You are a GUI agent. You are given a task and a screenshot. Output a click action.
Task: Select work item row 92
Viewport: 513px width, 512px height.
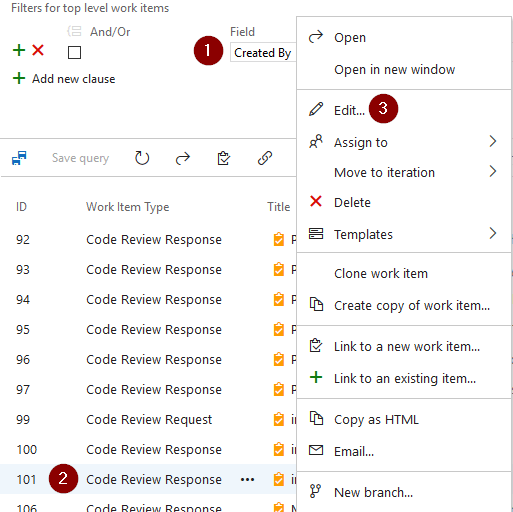point(148,240)
